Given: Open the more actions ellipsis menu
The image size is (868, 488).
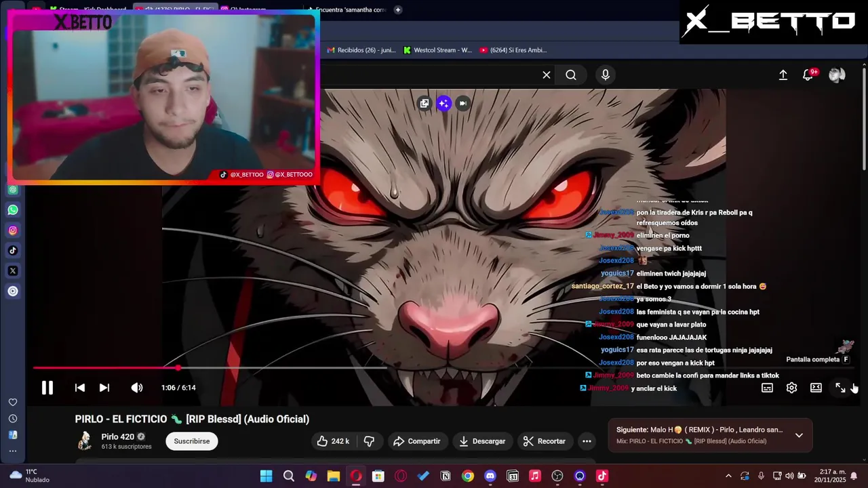Looking at the screenshot, I should pos(587,441).
